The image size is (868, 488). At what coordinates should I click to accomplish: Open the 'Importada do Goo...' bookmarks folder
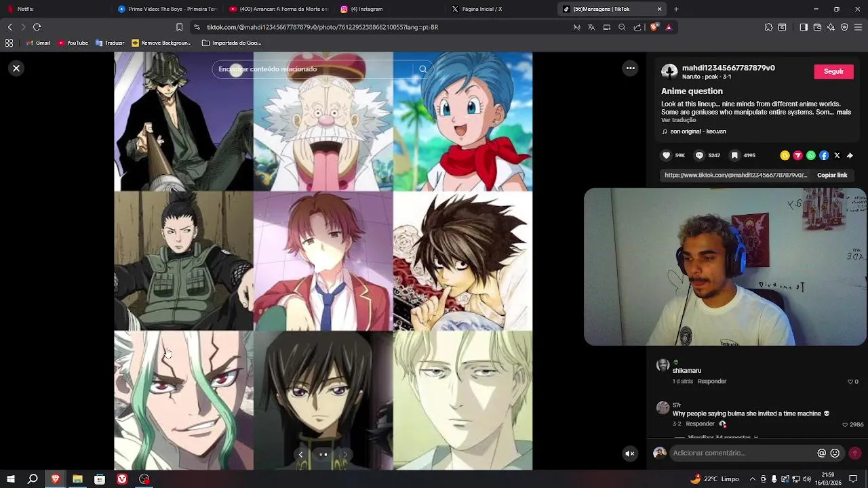[x=231, y=43]
